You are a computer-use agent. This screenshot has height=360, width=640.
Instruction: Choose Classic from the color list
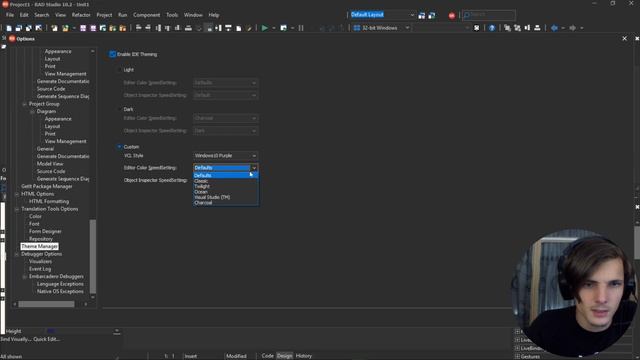[x=226, y=181]
